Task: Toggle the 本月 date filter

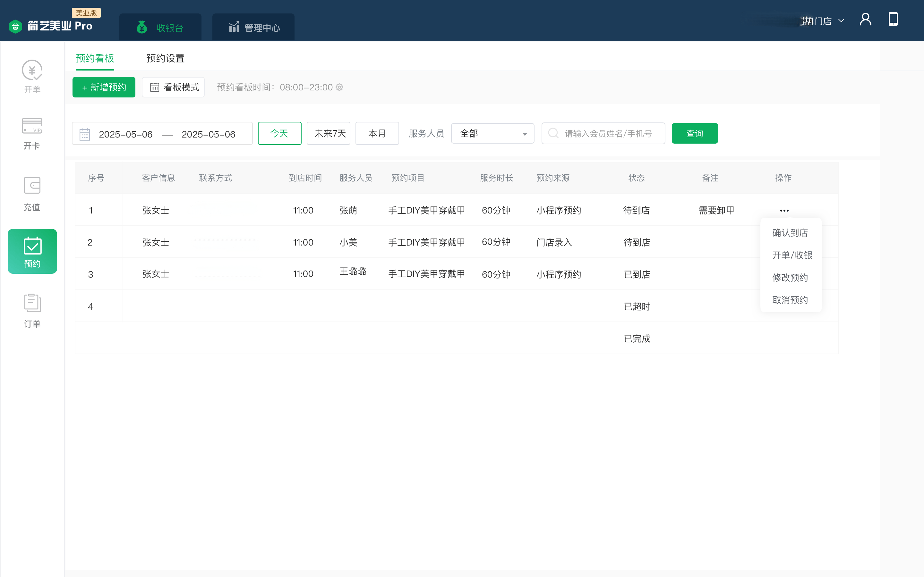Action: tap(377, 134)
